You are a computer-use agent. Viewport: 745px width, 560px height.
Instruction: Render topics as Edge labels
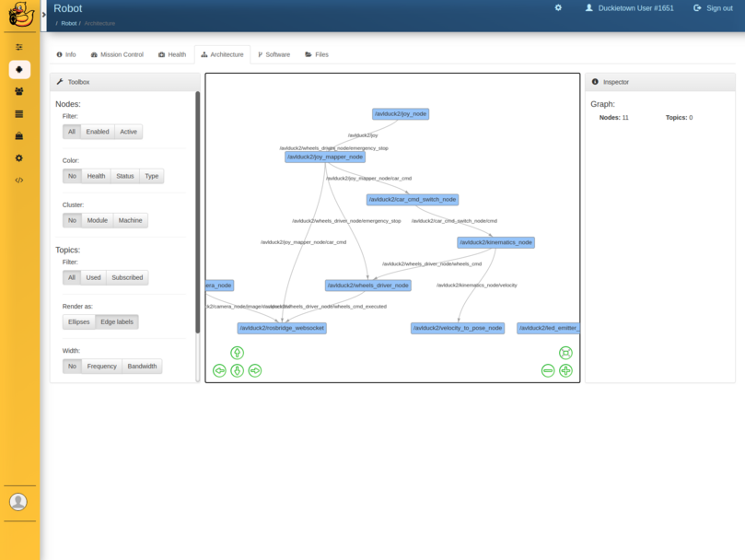117,321
